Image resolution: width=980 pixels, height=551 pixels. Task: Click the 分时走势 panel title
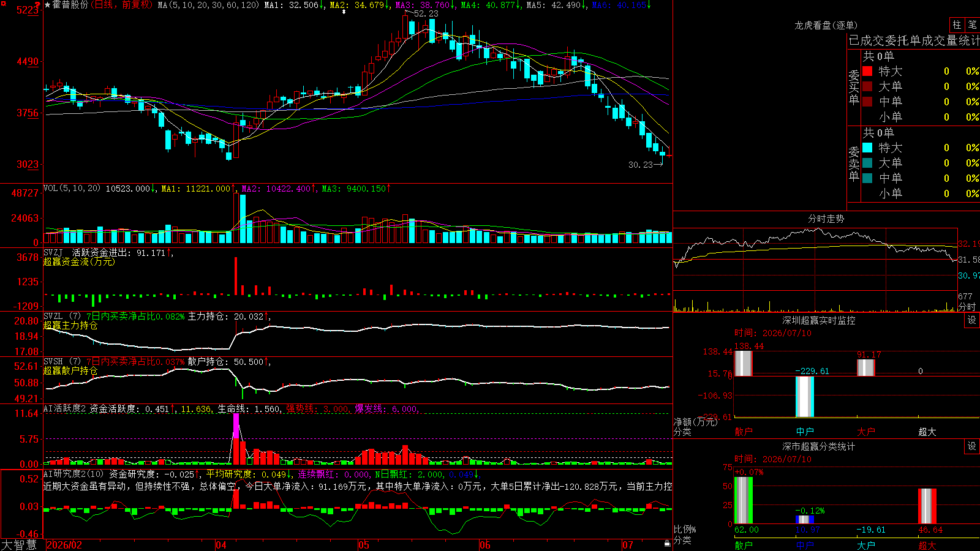click(x=826, y=219)
